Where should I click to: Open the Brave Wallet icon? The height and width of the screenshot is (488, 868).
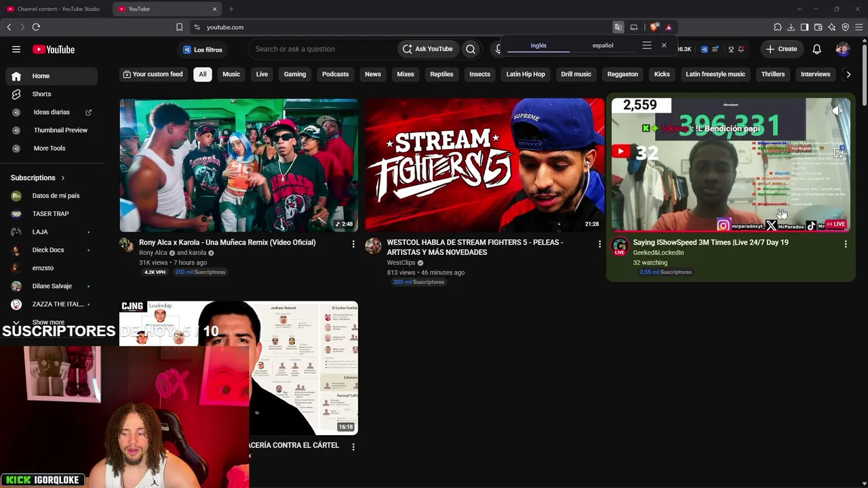pyautogui.click(x=818, y=27)
